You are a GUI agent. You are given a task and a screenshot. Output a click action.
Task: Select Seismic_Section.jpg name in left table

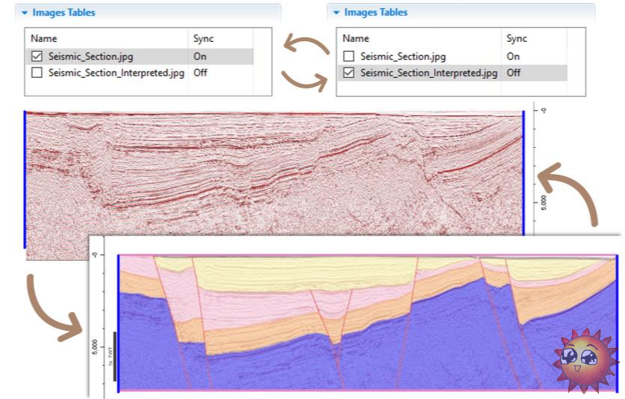(x=91, y=57)
